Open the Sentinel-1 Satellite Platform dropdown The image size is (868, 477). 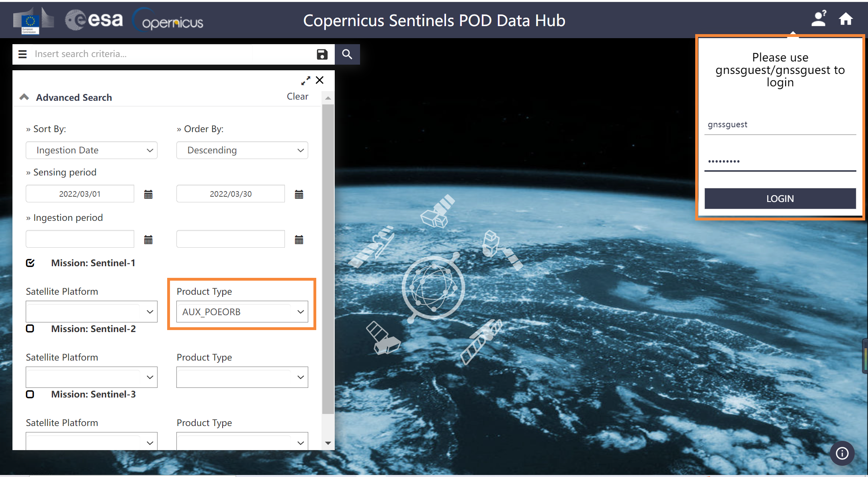coord(91,312)
